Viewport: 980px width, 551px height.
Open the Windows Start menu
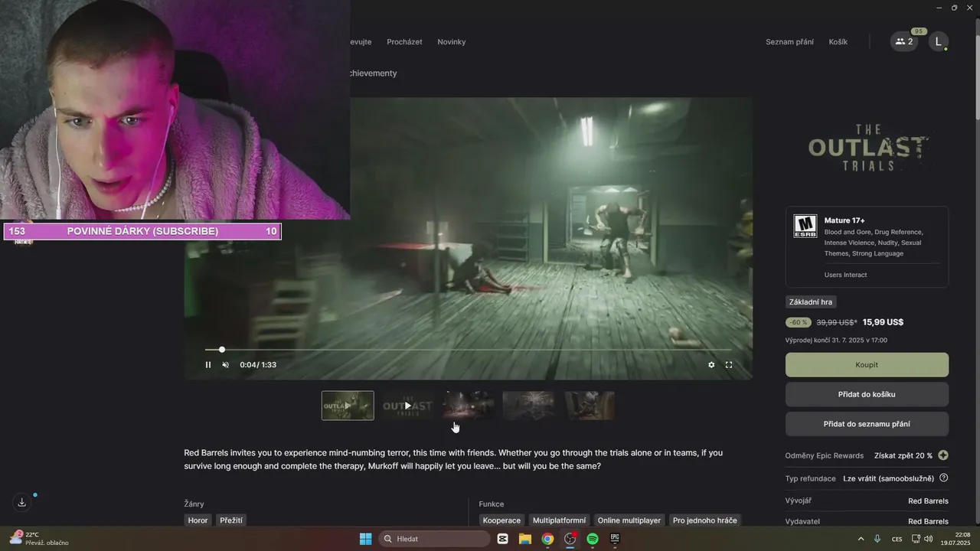(x=365, y=539)
